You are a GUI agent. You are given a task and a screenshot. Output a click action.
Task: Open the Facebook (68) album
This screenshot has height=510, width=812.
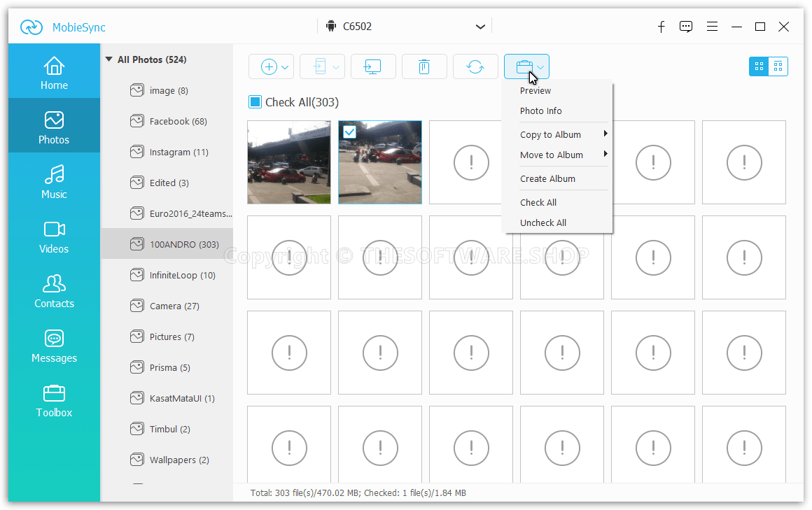167,121
